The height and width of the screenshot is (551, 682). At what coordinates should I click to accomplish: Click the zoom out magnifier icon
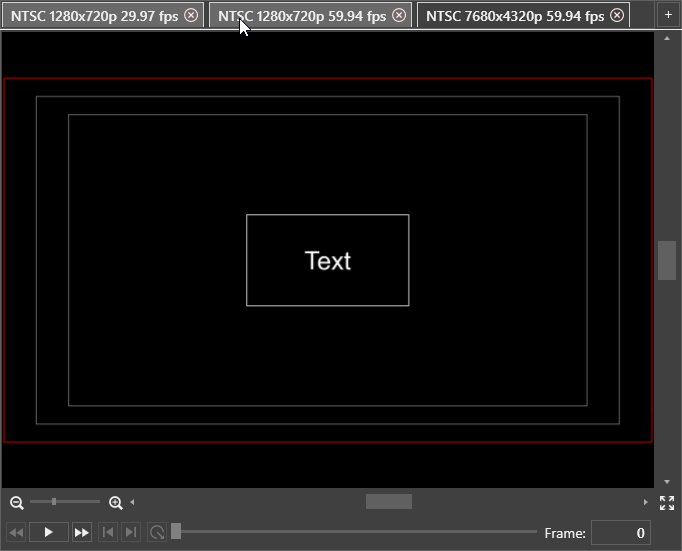17,502
